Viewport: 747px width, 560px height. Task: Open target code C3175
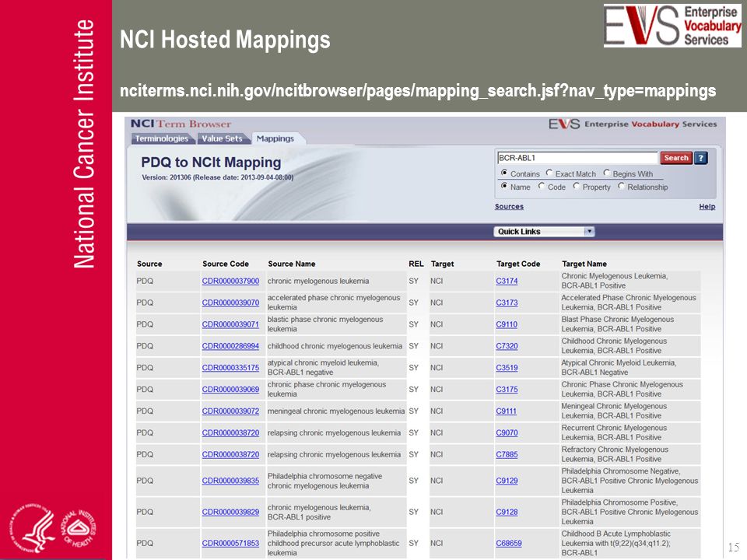click(507, 390)
